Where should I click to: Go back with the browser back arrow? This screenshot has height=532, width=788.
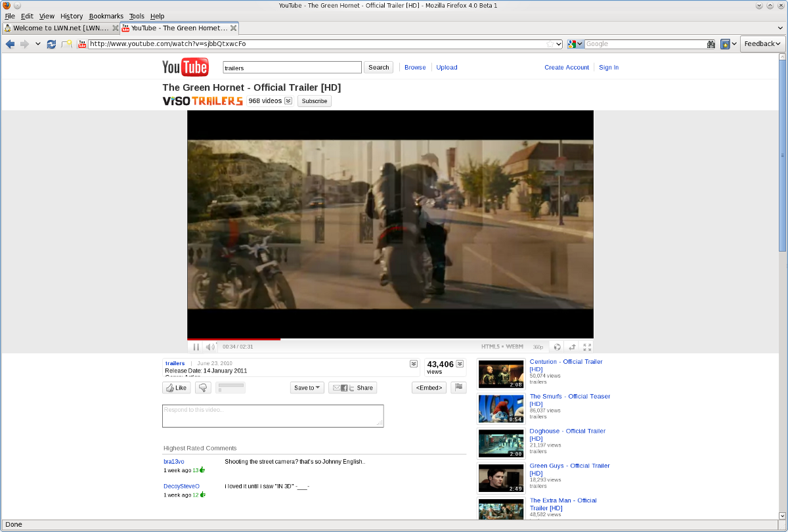click(11, 44)
